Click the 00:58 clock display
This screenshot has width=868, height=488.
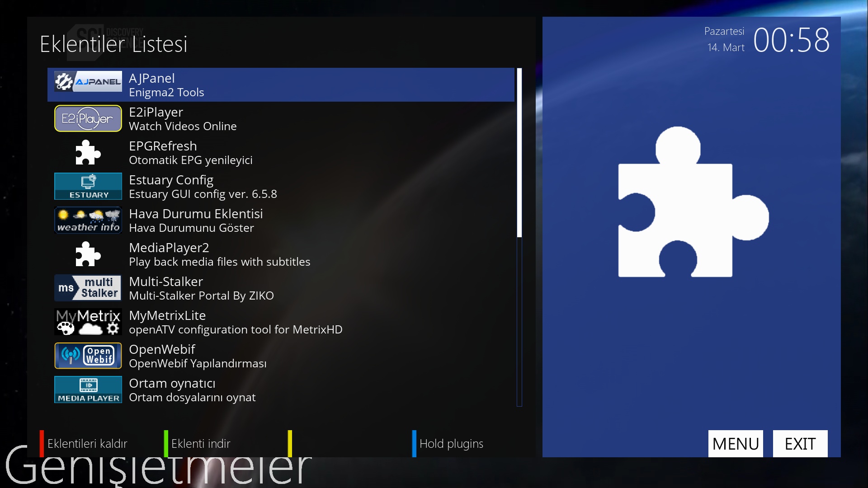click(791, 40)
